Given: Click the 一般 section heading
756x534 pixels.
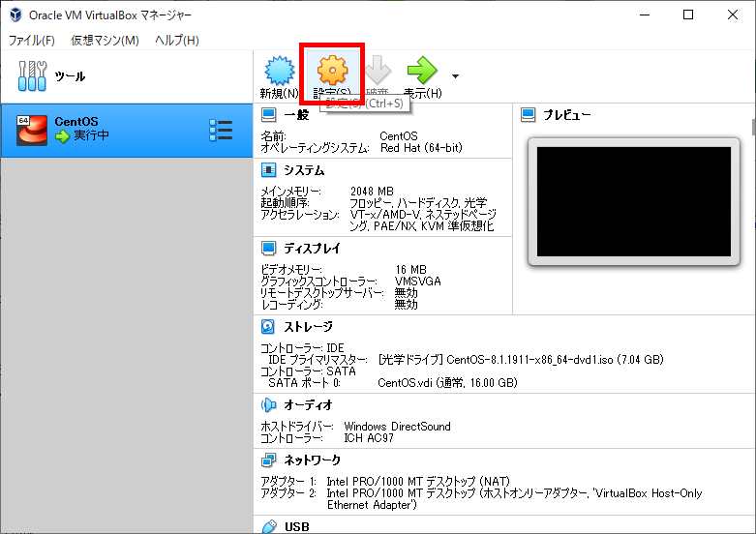Looking at the screenshot, I should click(296, 115).
